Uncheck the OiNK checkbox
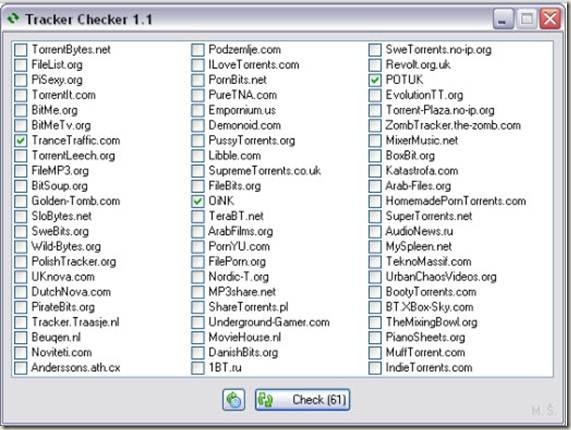The width and height of the screenshot is (571, 430). click(198, 201)
